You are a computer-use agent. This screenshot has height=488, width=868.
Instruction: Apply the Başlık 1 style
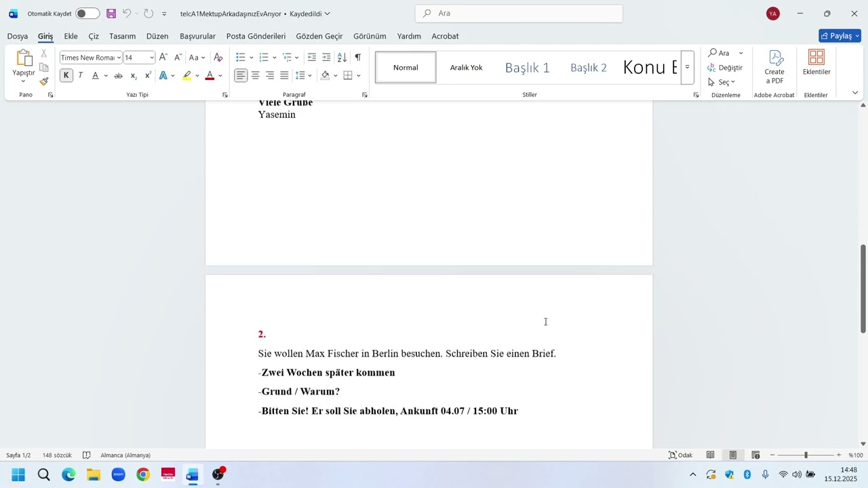coord(528,67)
